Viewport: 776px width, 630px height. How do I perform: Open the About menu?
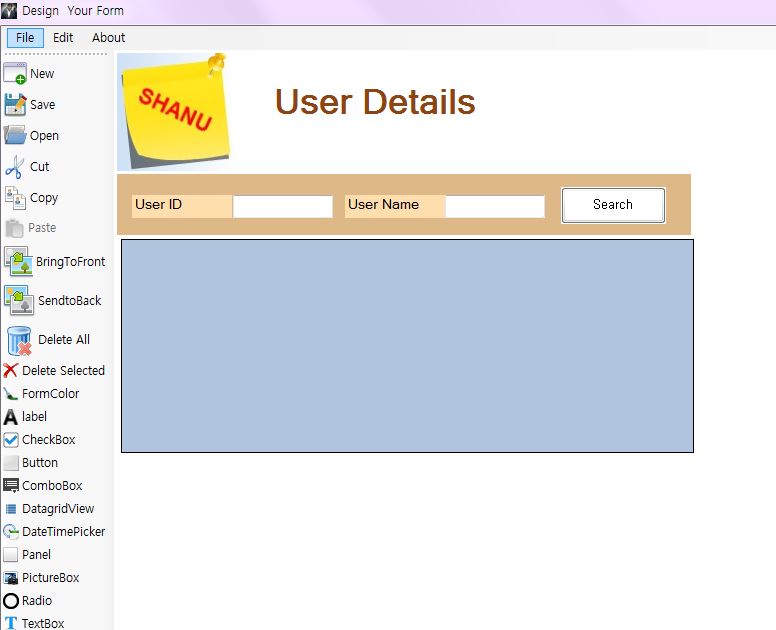point(108,38)
